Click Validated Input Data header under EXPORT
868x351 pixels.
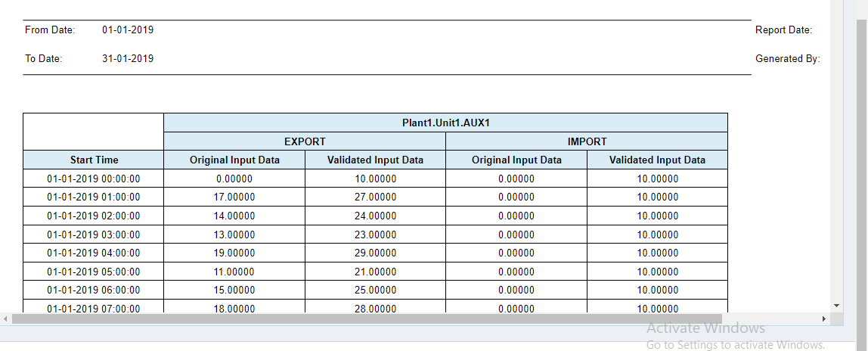(x=375, y=160)
